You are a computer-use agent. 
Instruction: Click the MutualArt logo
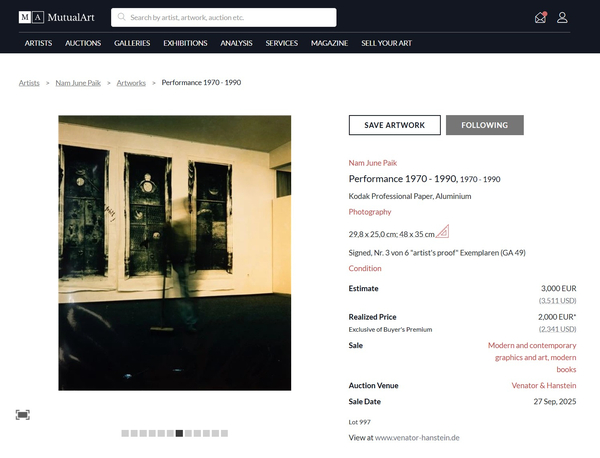tap(56, 17)
